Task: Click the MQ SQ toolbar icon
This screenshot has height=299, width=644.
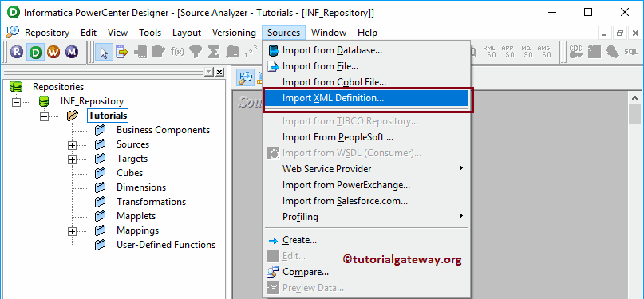Action: 527,52
